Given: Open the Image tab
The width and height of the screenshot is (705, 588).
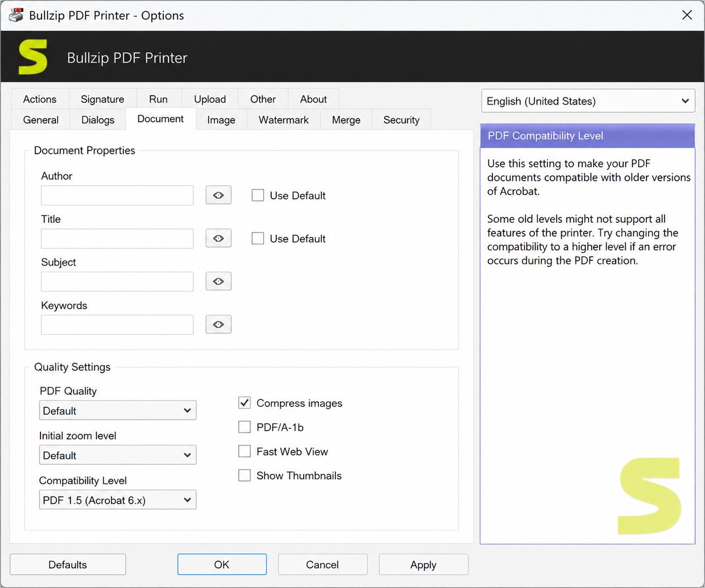Looking at the screenshot, I should (221, 120).
